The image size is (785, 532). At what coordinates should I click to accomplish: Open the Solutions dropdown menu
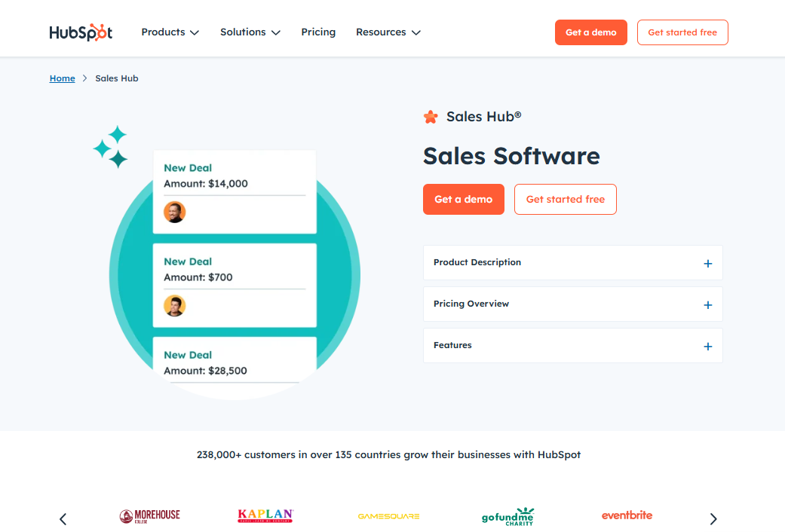pos(250,32)
